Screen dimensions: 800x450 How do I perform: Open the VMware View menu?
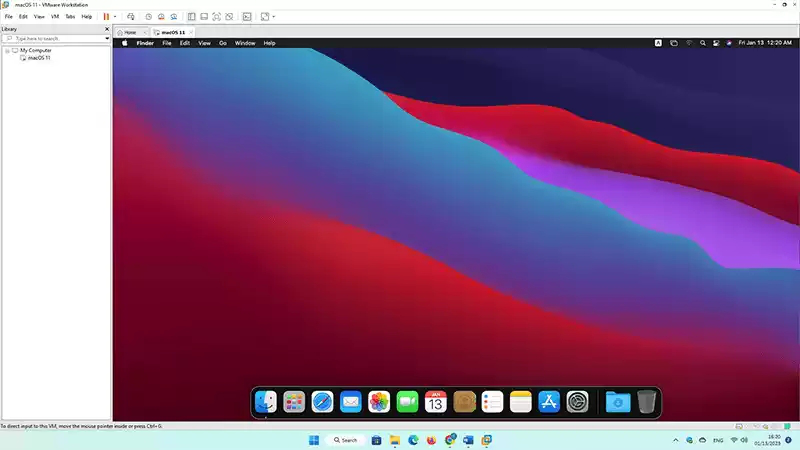click(39, 17)
